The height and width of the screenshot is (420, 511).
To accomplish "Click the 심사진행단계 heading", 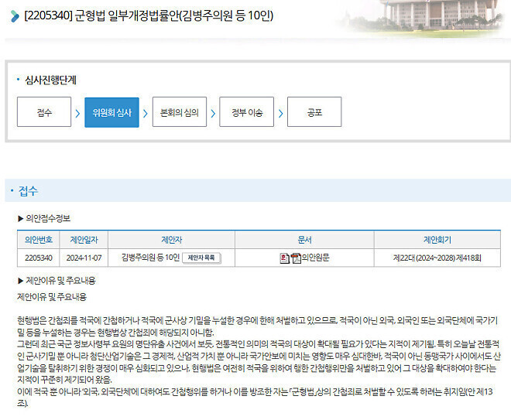I will tap(50, 80).
